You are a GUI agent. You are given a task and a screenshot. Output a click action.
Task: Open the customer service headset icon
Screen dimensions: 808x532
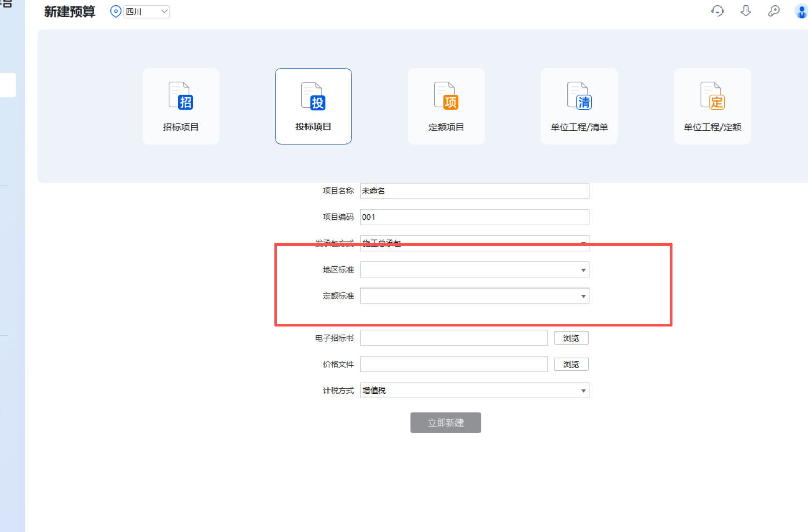(x=717, y=11)
